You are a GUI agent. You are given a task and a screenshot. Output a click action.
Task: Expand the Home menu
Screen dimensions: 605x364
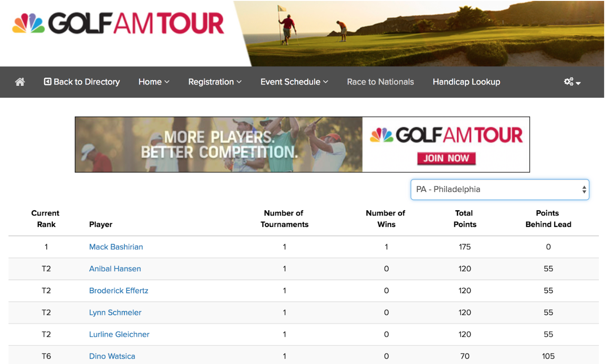(154, 82)
